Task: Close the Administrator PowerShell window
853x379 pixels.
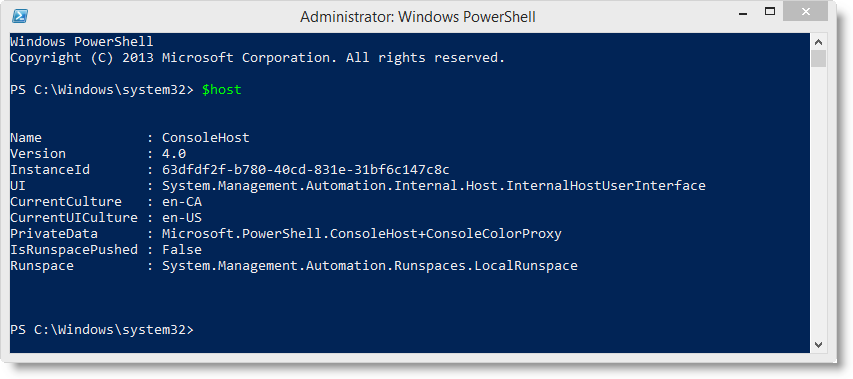Action: (806, 11)
